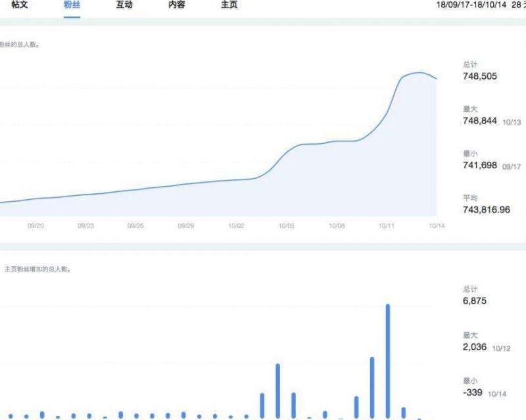Click the 09/23 axis label
The image size is (526, 420).
click(86, 225)
